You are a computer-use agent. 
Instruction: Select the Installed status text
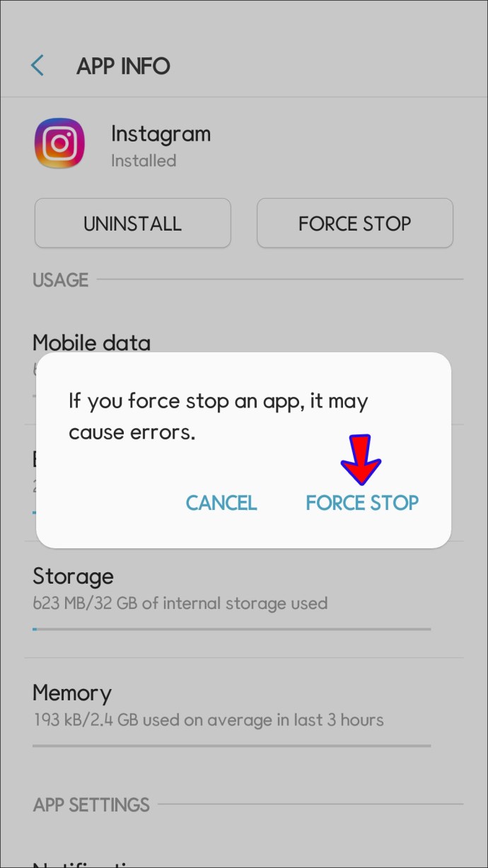(144, 161)
